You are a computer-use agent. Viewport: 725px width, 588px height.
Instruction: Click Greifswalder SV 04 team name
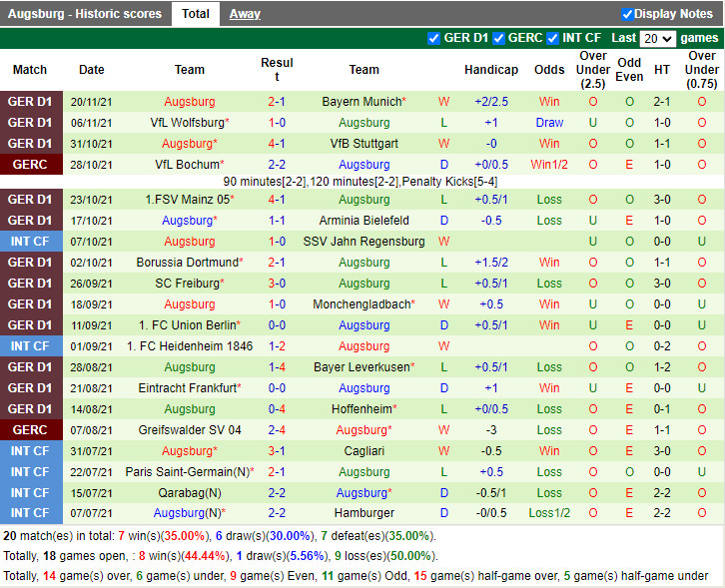click(190, 430)
